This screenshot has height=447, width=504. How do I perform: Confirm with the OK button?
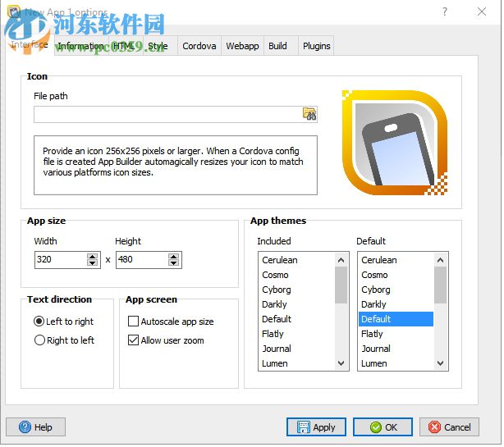pyautogui.click(x=383, y=427)
